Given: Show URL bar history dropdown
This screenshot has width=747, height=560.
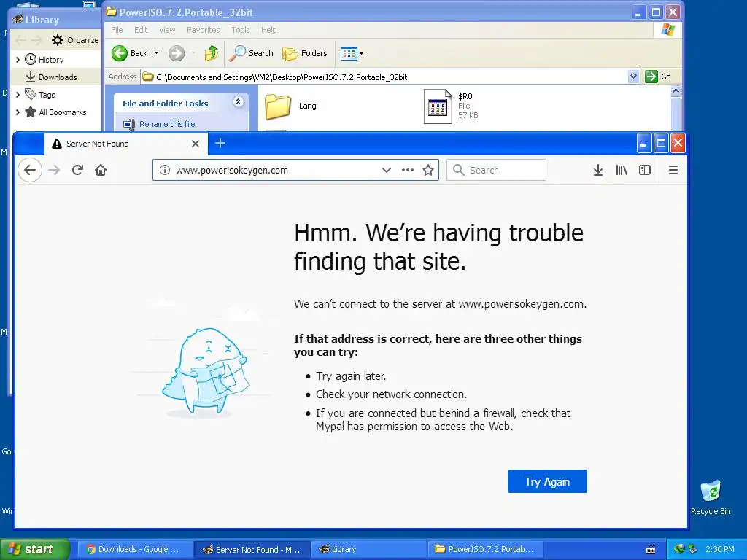Looking at the screenshot, I should click(387, 170).
